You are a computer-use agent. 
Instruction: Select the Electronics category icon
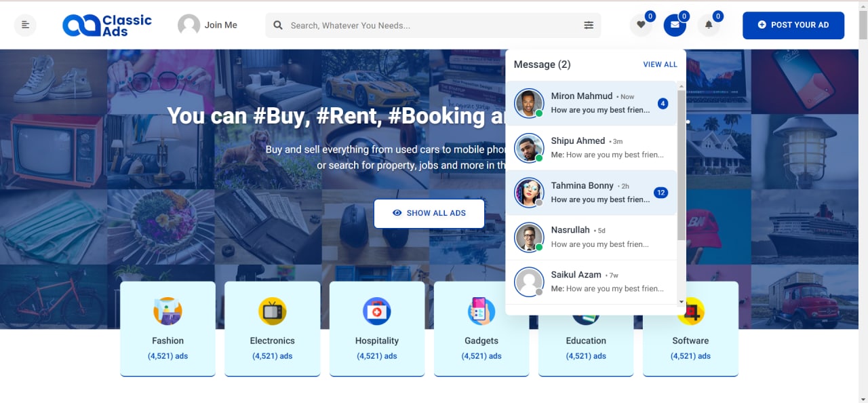coord(272,311)
